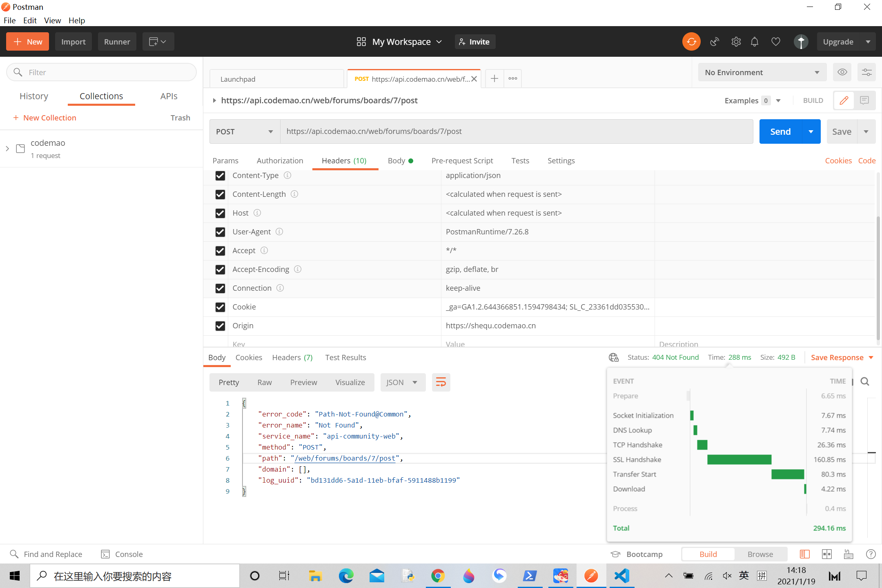882x588 pixels.
Task: Uncheck the Accept-Encoding header
Action: pos(220,269)
